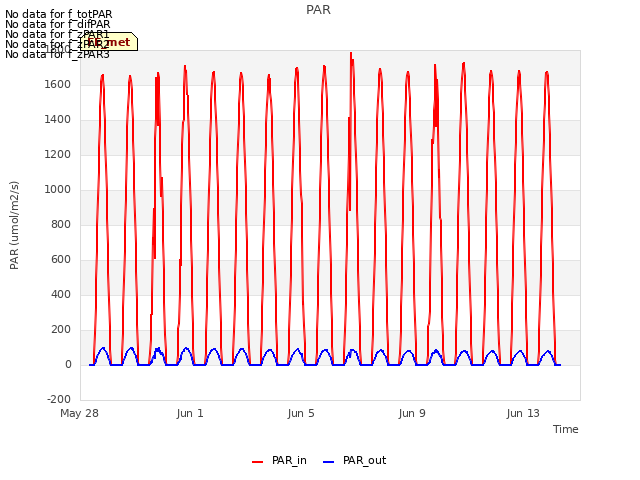Click the Jun 5 x-axis tick label
The image size is (640, 480).
(301, 413)
